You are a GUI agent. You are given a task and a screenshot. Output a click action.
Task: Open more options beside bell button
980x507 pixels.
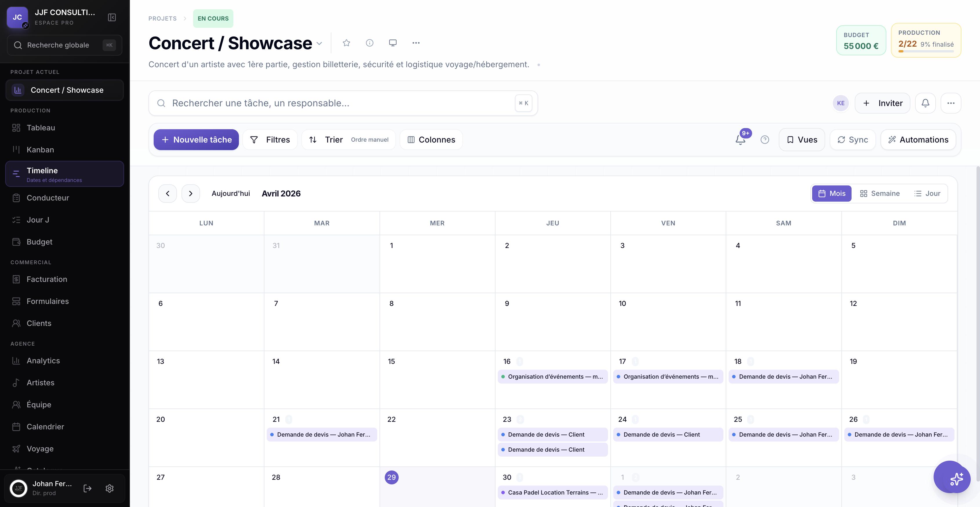(951, 103)
